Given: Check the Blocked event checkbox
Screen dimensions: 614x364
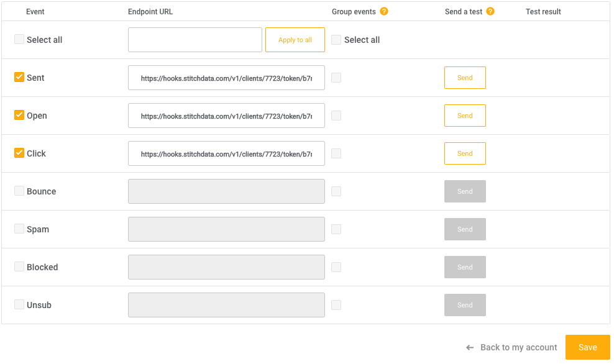Looking at the screenshot, I should 19,266.
